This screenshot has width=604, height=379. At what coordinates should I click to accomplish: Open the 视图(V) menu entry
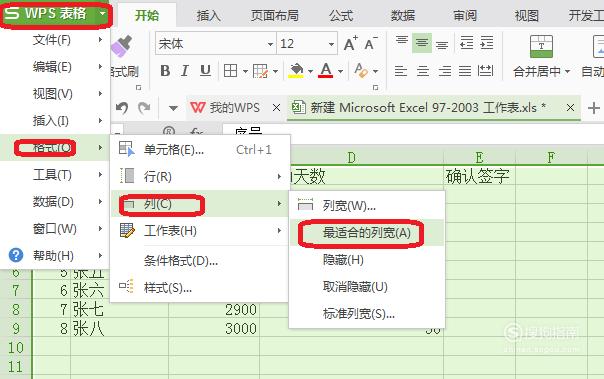55,94
